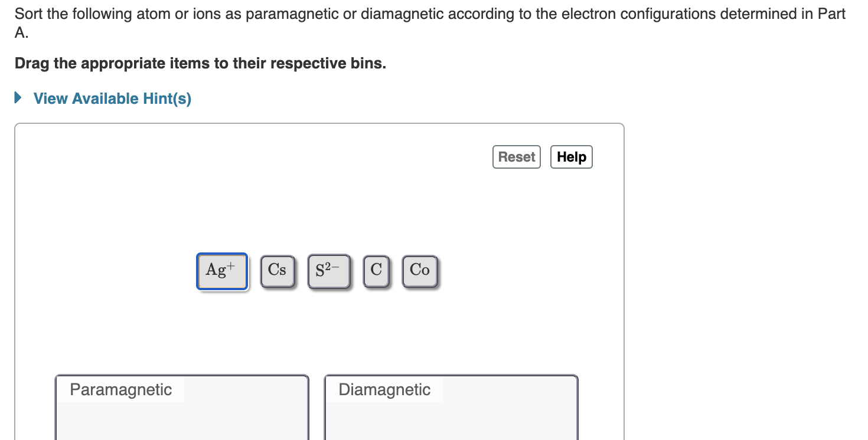Click the blue hint disclosure triangle
Image resolution: width=868 pixels, height=440 pixels.
(x=17, y=98)
